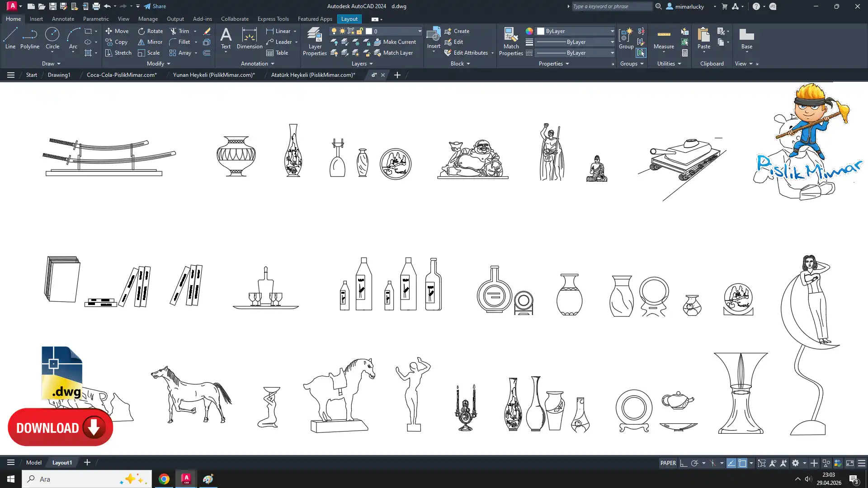Toggle object snap tracking button
Viewport: 868px width, 488px height.
tap(731, 463)
